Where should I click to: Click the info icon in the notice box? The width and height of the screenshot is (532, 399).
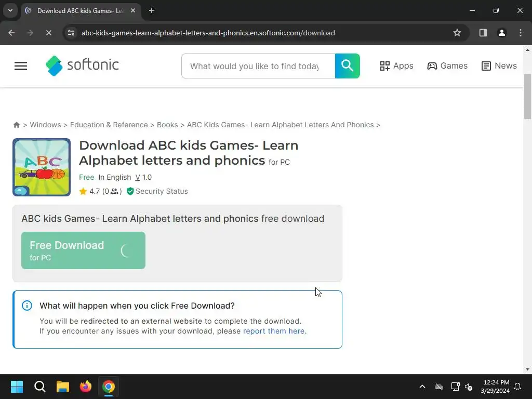(x=27, y=305)
